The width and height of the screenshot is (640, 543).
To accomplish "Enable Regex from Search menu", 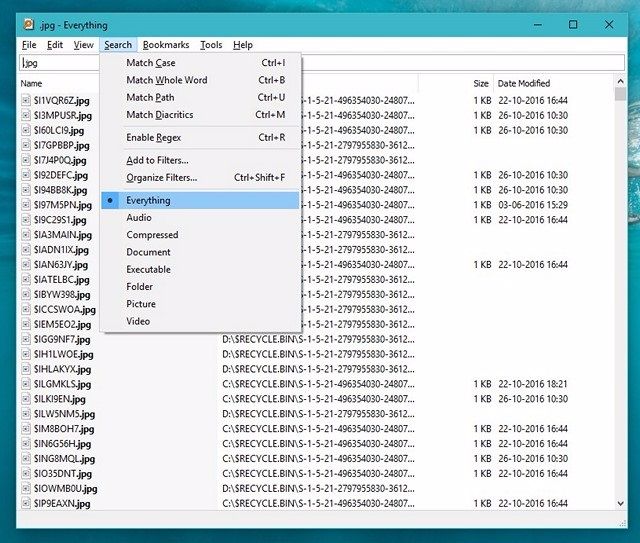I will pyautogui.click(x=200, y=138).
